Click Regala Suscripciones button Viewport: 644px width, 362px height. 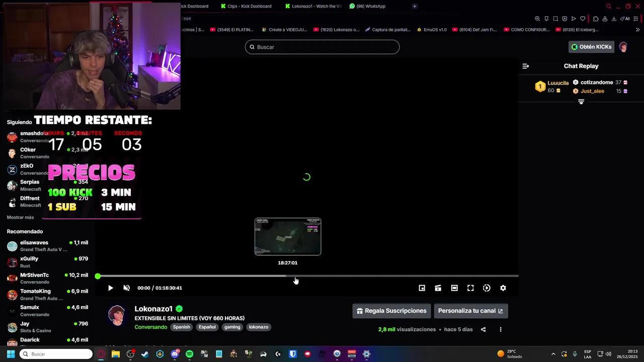tap(391, 311)
